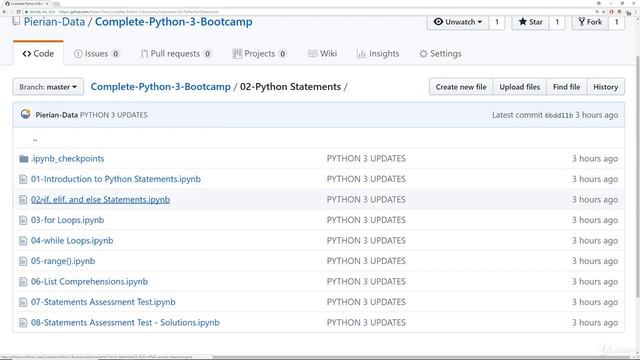This screenshot has width=640, height=360.
Task: Click file icon beside 02-if, elif, and else Statements.ipynb
Action: pyautogui.click(x=23, y=200)
